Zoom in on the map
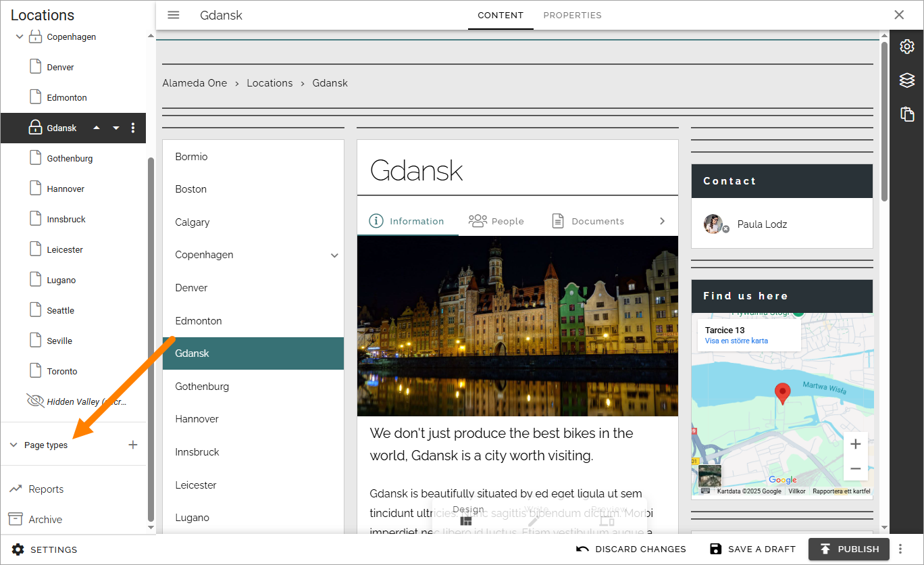 click(855, 444)
